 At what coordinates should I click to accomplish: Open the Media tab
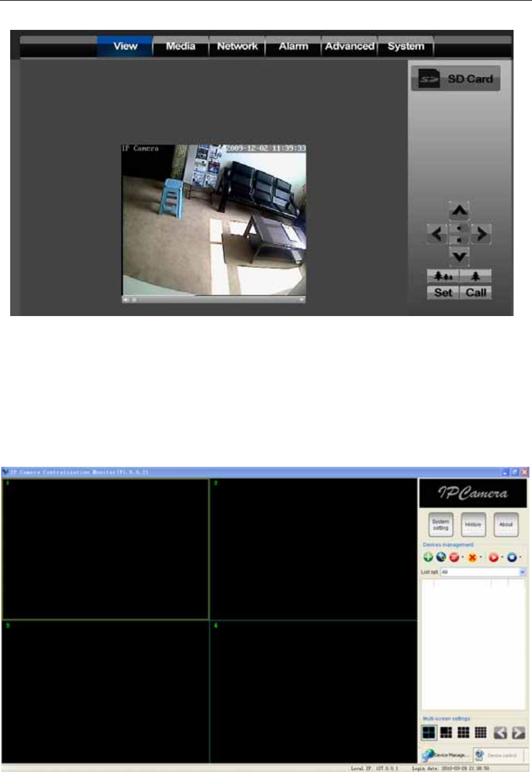[181, 46]
